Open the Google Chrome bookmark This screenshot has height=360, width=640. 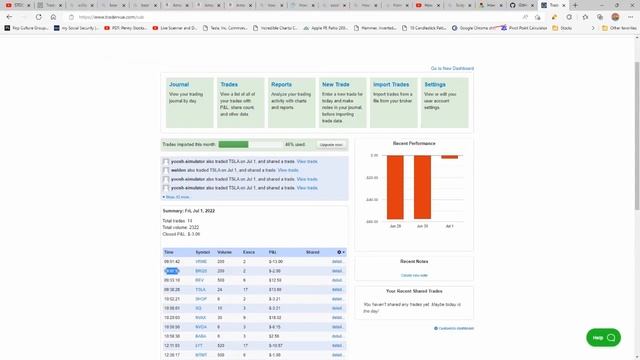473,28
